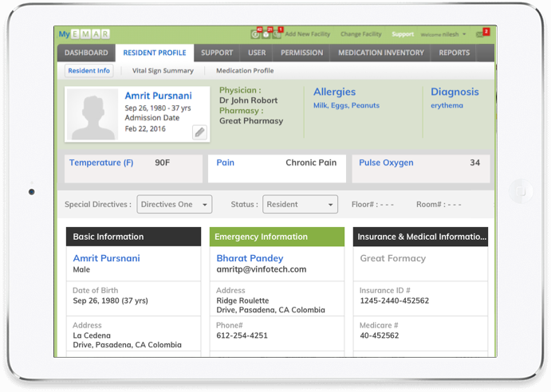Click the Great Formacy text
Image resolution: width=551 pixels, height=392 pixels.
393,258
